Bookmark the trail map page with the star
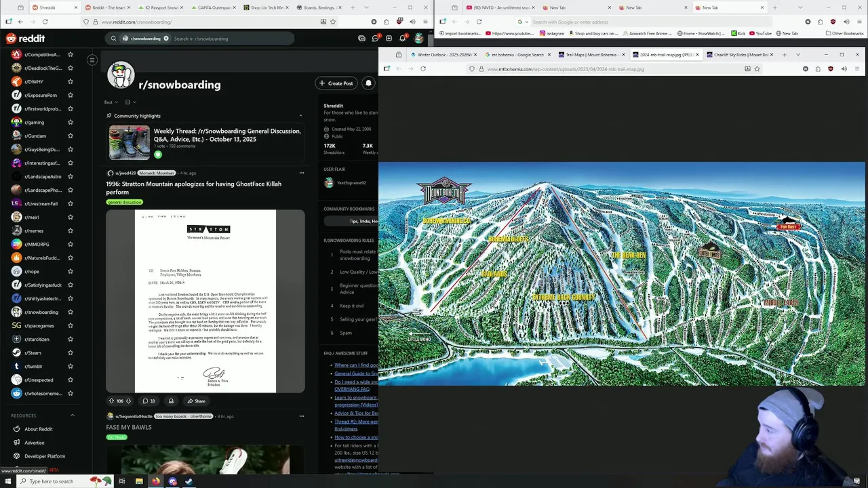The height and width of the screenshot is (488, 868). pyautogui.click(x=757, y=68)
